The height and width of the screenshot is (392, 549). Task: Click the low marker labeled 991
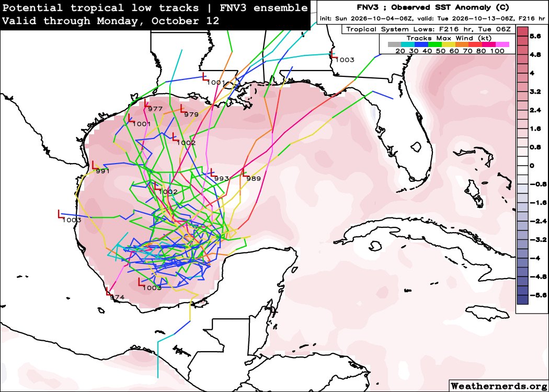tap(95, 165)
